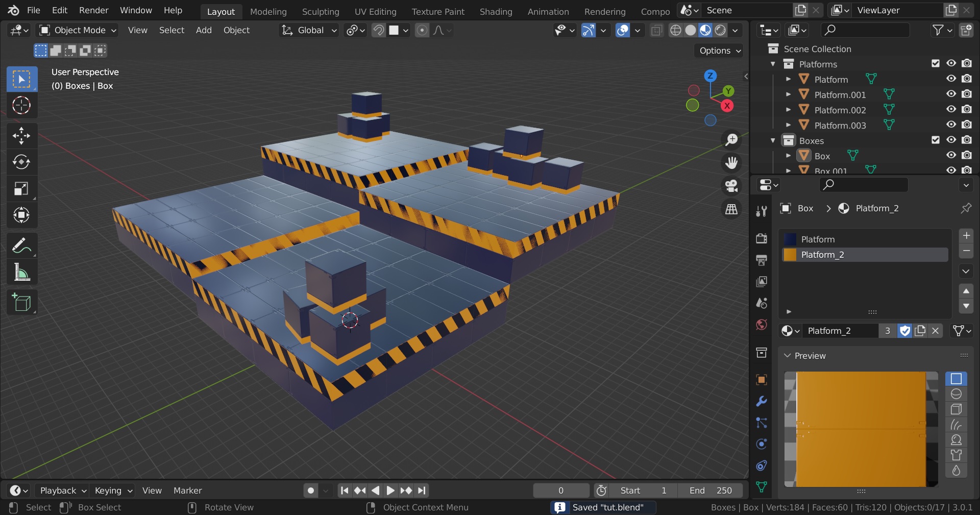
Task: Open the Render menu
Action: (x=93, y=10)
